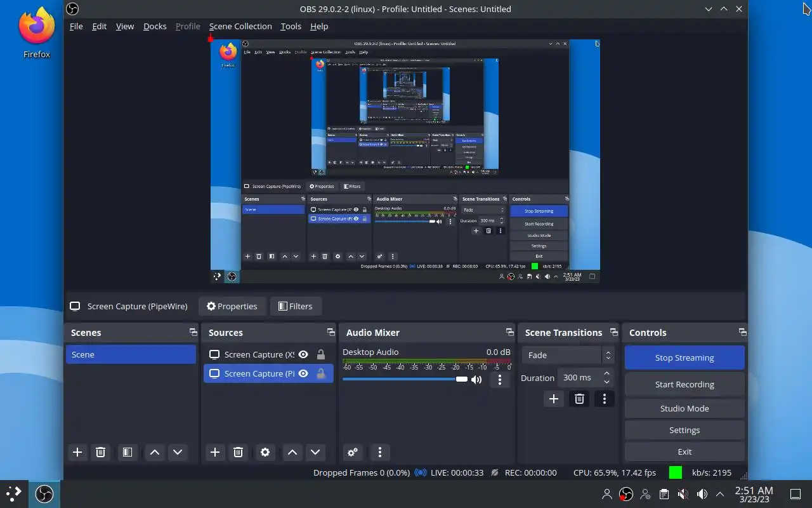
Task: Click the duration 300 ms input field
Action: click(579, 377)
